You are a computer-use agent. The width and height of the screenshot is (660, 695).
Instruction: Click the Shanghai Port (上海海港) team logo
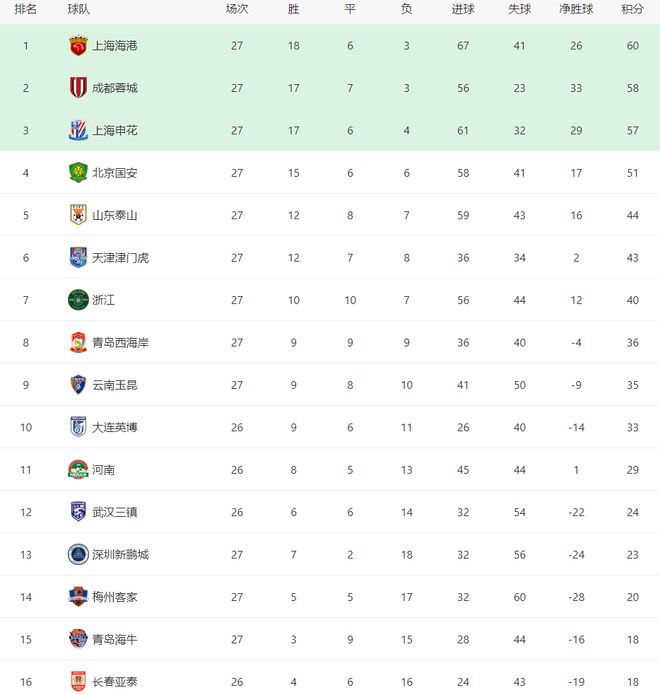click(78, 46)
